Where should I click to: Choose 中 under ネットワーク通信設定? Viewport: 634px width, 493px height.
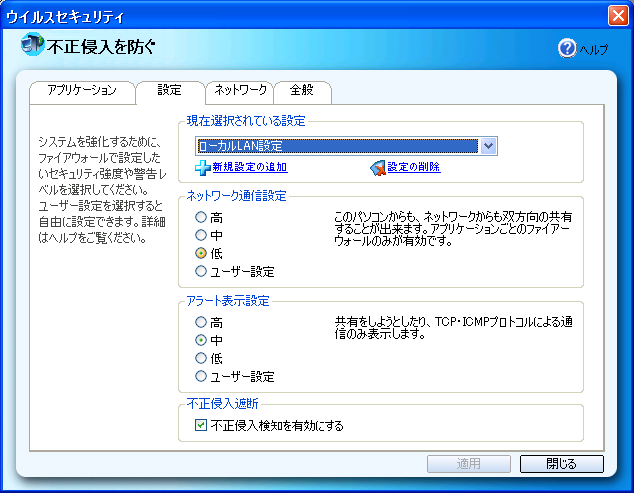202,235
